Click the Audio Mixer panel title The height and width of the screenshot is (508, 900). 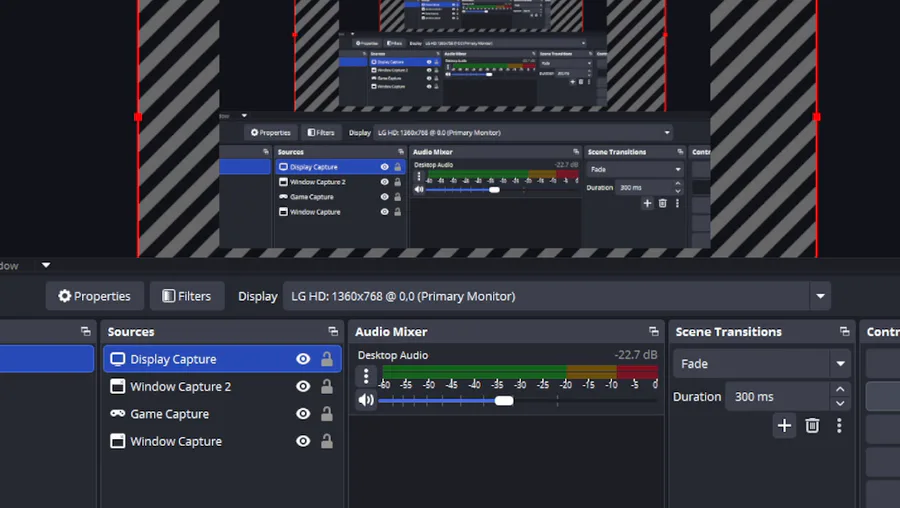coord(391,332)
